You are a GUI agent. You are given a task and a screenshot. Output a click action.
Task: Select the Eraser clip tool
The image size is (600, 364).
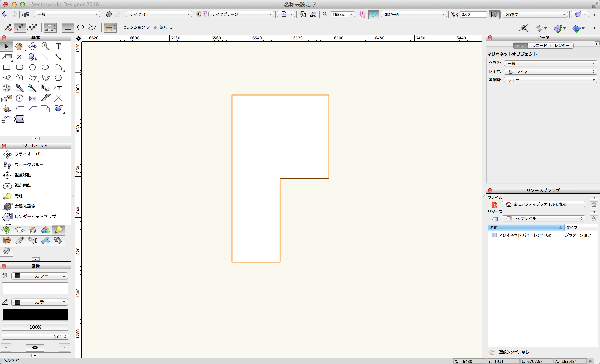click(58, 109)
